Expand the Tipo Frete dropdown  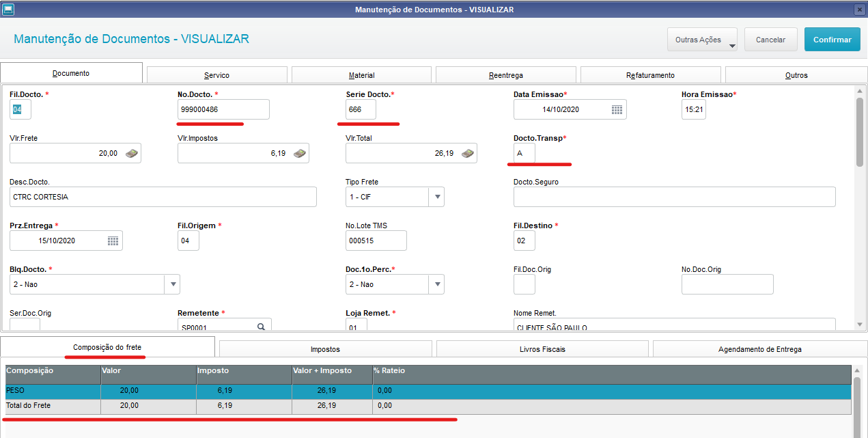coord(436,197)
